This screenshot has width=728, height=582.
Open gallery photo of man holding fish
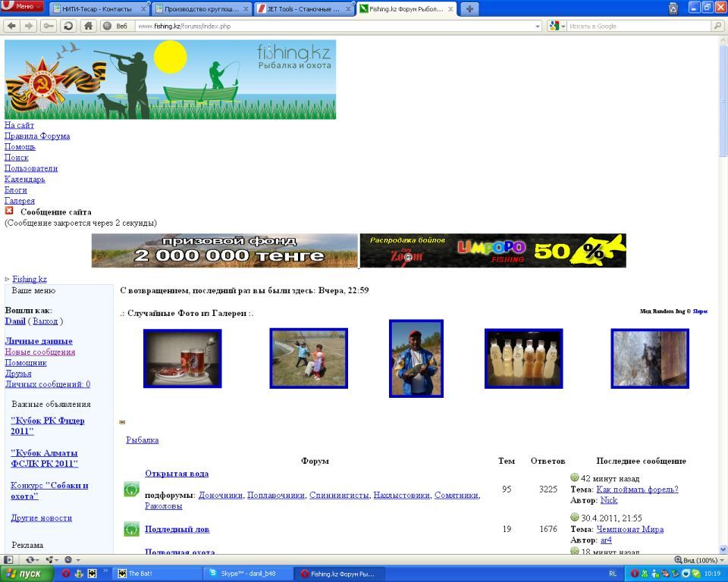point(416,358)
